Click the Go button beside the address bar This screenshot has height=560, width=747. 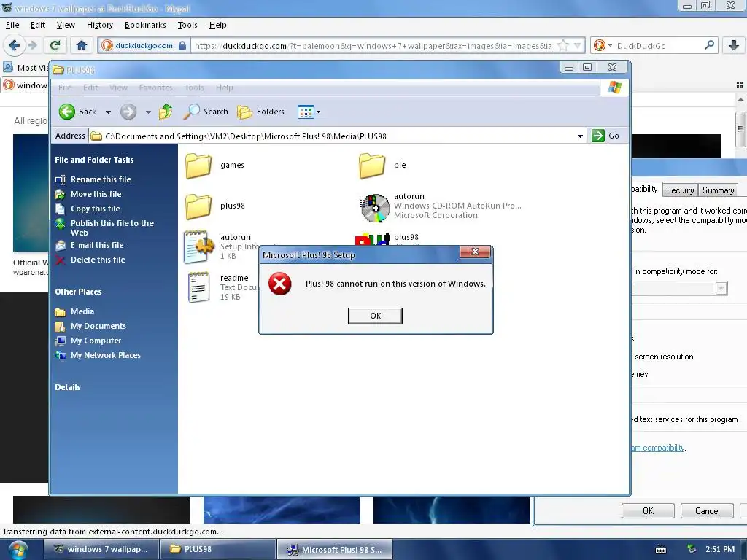click(605, 136)
